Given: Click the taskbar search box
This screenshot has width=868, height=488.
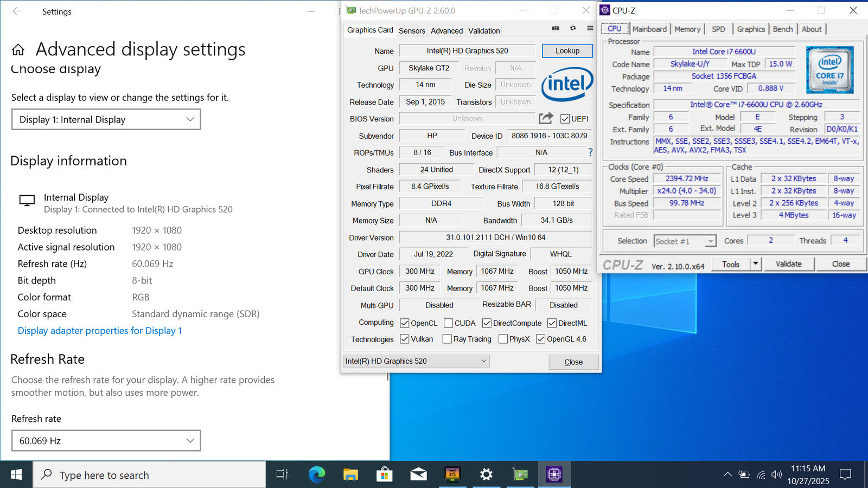Looking at the screenshot, I should tap(150, 475).
